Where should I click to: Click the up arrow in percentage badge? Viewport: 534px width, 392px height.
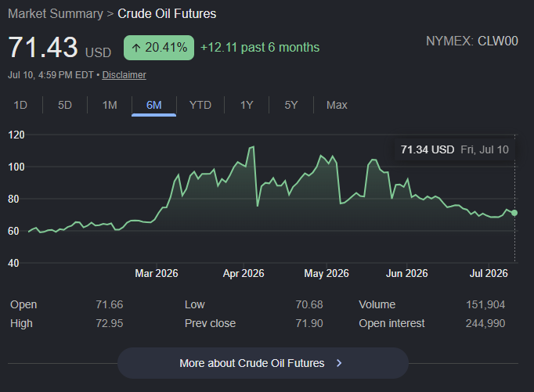tap(136, 48)
